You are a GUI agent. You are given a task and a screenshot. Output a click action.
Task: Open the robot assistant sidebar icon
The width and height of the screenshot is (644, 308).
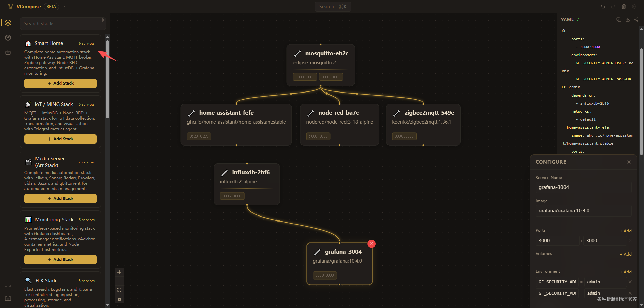pyautogui.click(x=8, y=52)
